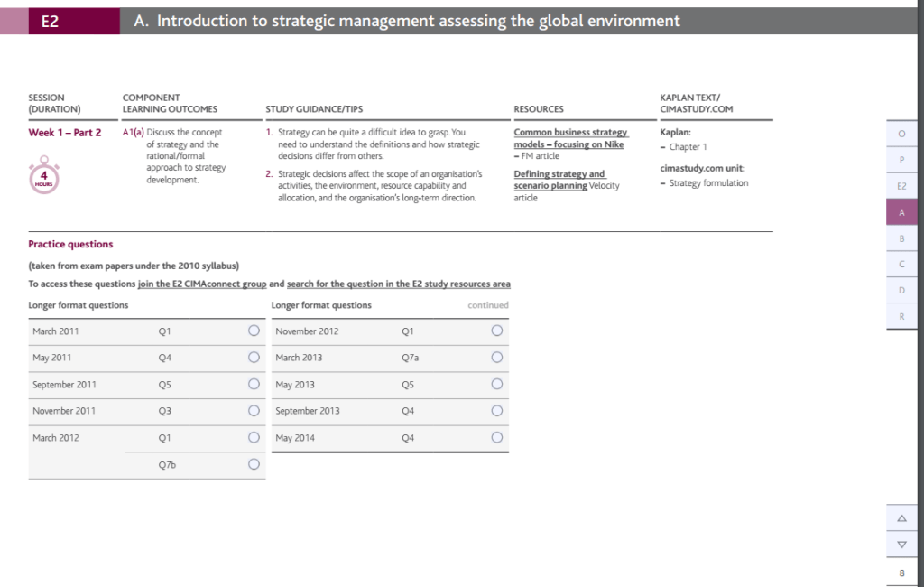Select the circle beside September 2013 Q4
924x587 pixels.
(496, 411)
